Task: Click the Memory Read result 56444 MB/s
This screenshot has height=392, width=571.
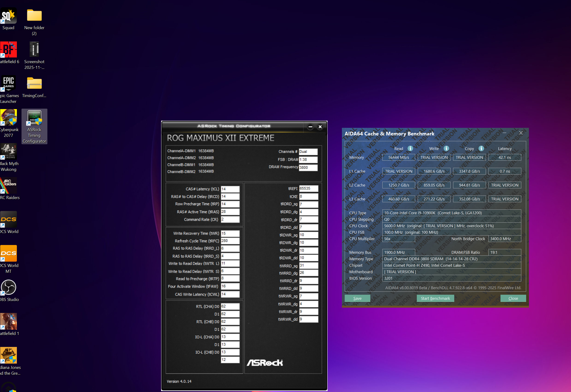Action: (x=399, y=157)
